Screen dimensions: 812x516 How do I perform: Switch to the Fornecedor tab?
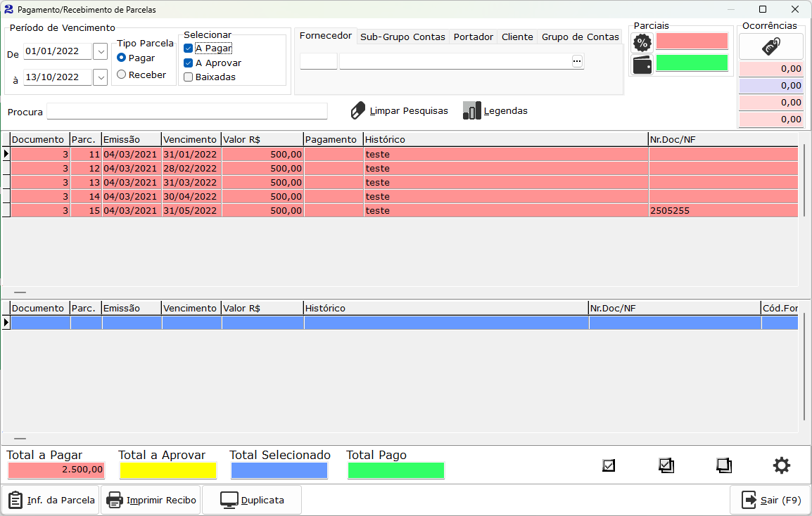(326, 36)
